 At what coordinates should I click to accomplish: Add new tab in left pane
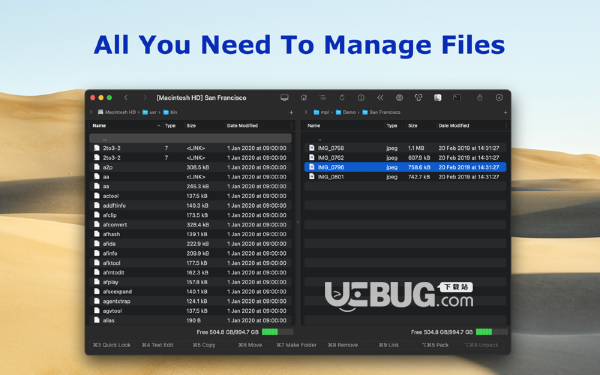[291, 112]
